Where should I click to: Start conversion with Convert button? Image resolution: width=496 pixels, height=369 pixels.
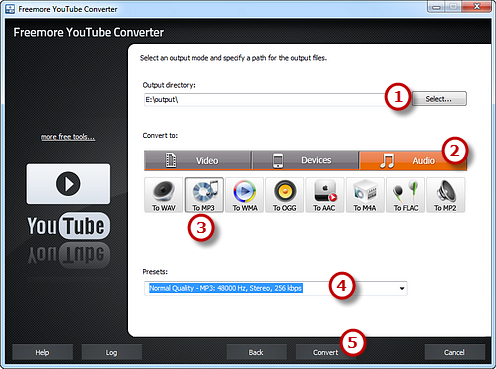coord(326,352)
